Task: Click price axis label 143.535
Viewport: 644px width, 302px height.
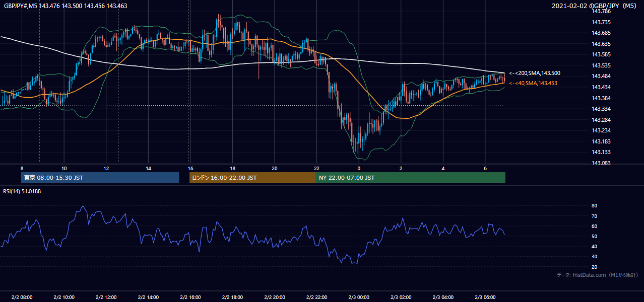Action: click(x=602, y=65)
